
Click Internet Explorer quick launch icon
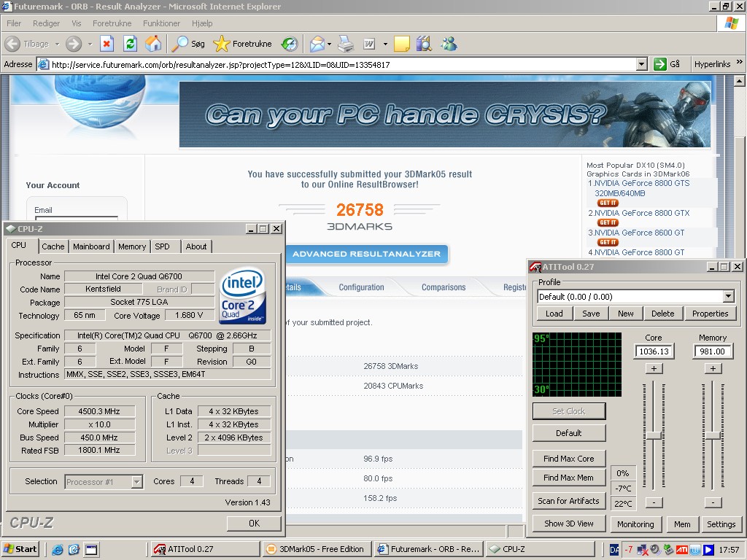click(x=57, y=550)
